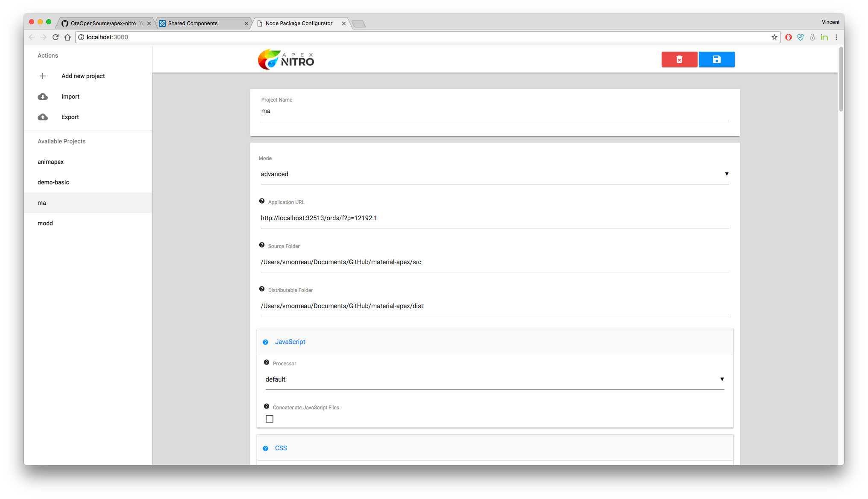The height and width of the screenshot is (499, 868).
Task: Click the plus icon for new project
Action: click(x=43, y=76)
